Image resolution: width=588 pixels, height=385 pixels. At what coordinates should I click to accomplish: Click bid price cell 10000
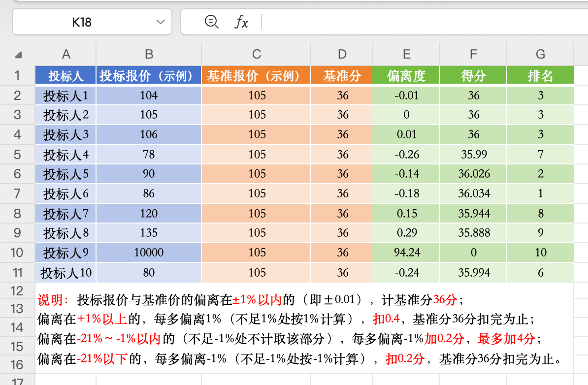point(149,252)
